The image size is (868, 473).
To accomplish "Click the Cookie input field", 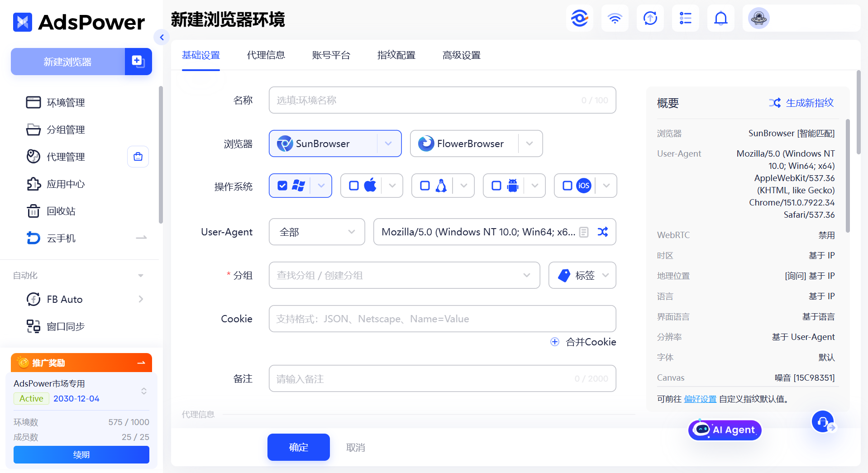I will click(x=443, y=319).
